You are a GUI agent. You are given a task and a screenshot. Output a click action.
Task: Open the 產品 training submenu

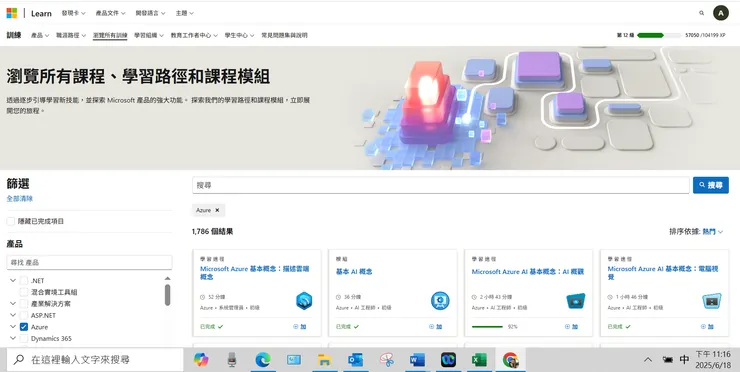40,35
